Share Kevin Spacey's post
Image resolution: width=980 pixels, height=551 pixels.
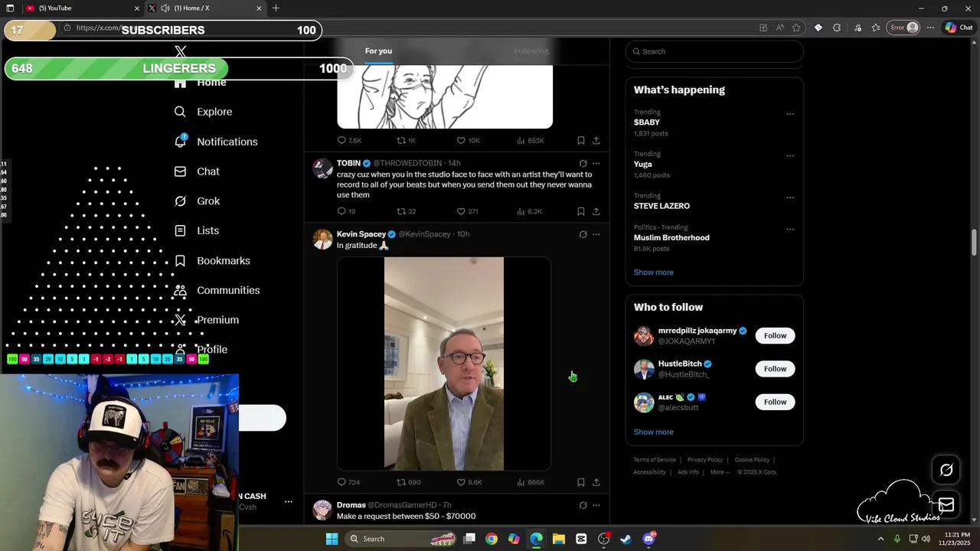point(596,482)
